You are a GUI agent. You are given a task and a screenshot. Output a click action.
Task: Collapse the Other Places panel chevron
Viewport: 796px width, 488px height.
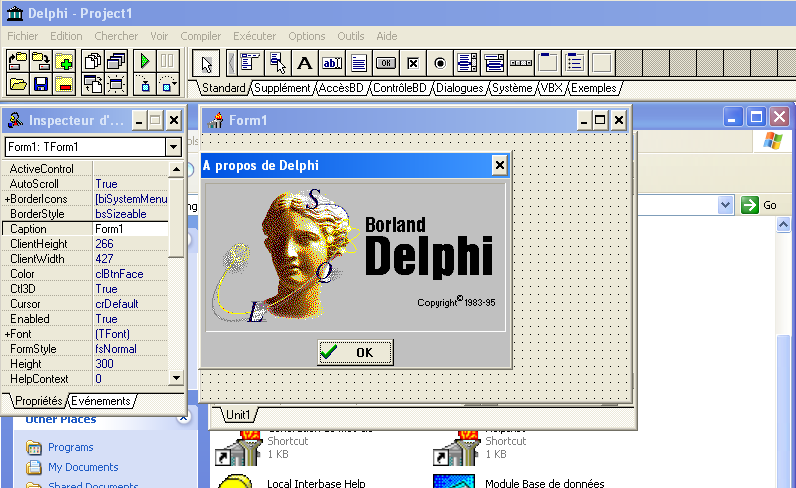point(184,417)
